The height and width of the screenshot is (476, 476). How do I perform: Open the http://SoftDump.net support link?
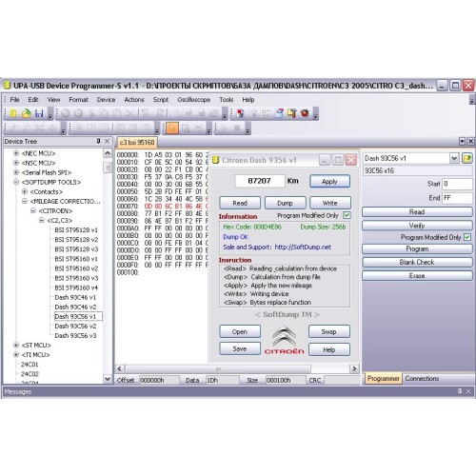click(x=303, y=247)
